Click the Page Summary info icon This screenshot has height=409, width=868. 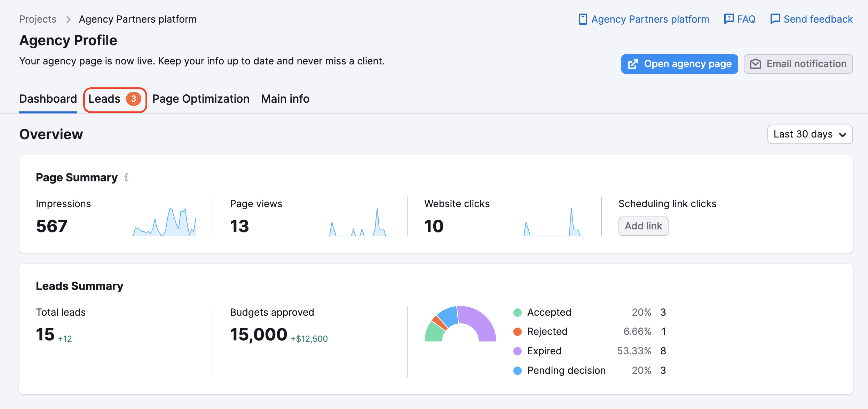[x=126, y=177]
